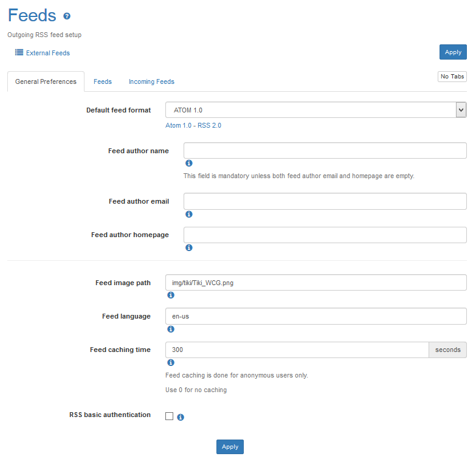This screenshot has width=476, height=459.
Task: Click info icon under Feed author homepage
Action: tap(188, 247)
